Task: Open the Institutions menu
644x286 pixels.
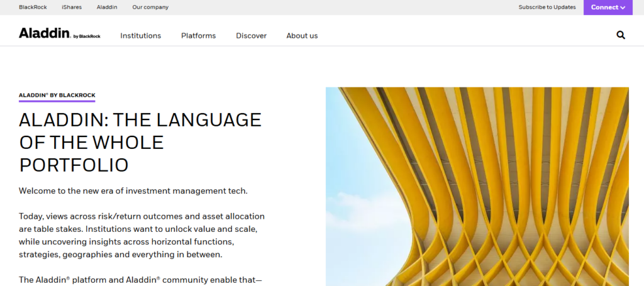Action: [140, 36]
